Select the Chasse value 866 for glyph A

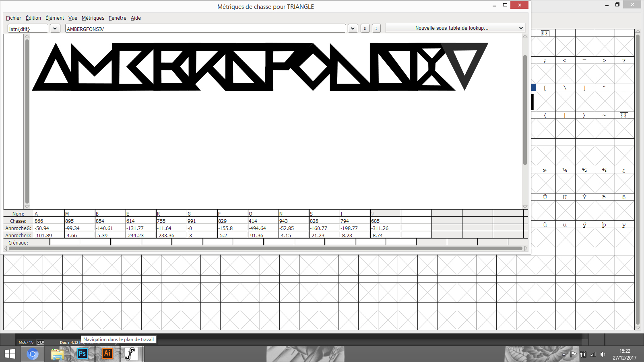click(x=49, y=221)
